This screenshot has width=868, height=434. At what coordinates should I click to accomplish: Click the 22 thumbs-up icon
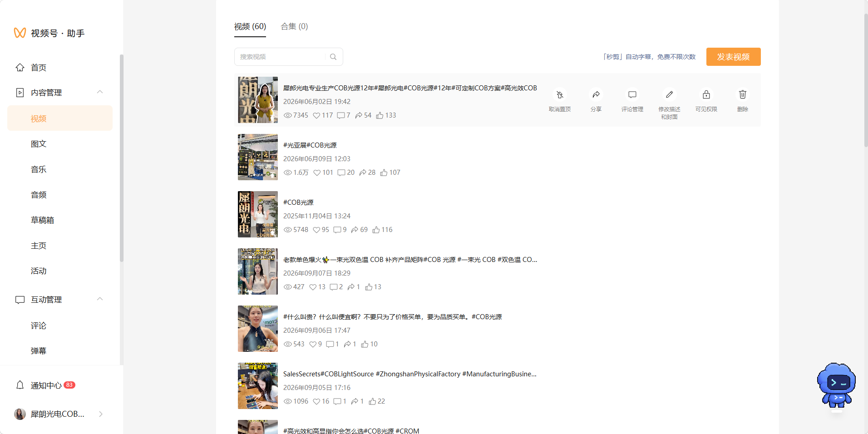372,401
